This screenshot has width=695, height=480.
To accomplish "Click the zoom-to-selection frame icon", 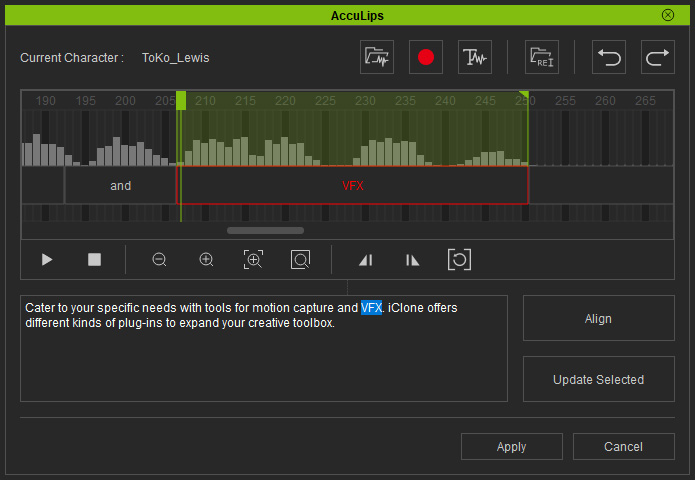I will click(x=253, y=260).
